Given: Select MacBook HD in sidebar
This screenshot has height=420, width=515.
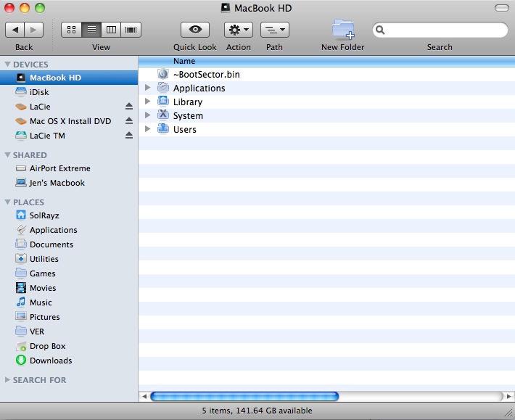Looking at the screenshot, I should tap(69, 78).
